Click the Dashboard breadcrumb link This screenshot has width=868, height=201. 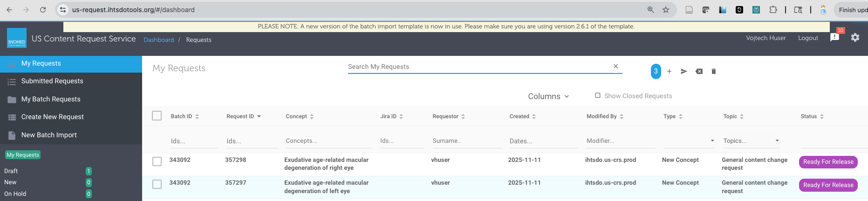pos(158,40)
